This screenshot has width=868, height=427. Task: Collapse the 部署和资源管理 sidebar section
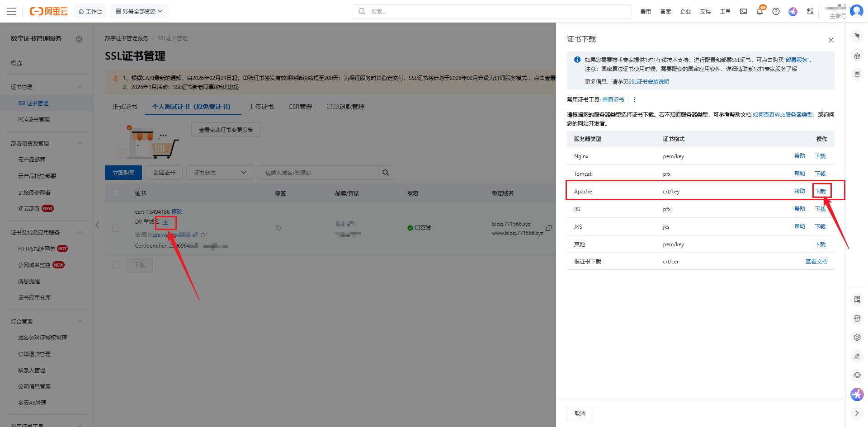(80, 144)
